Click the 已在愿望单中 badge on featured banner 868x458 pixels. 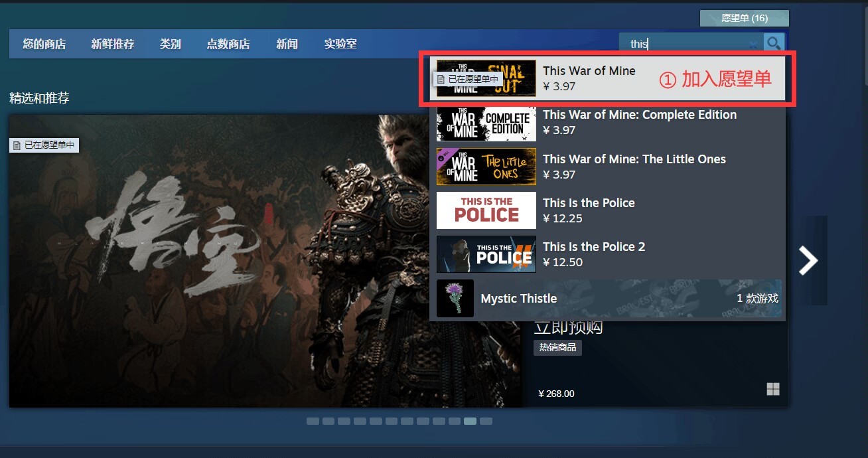click(44, 145)
